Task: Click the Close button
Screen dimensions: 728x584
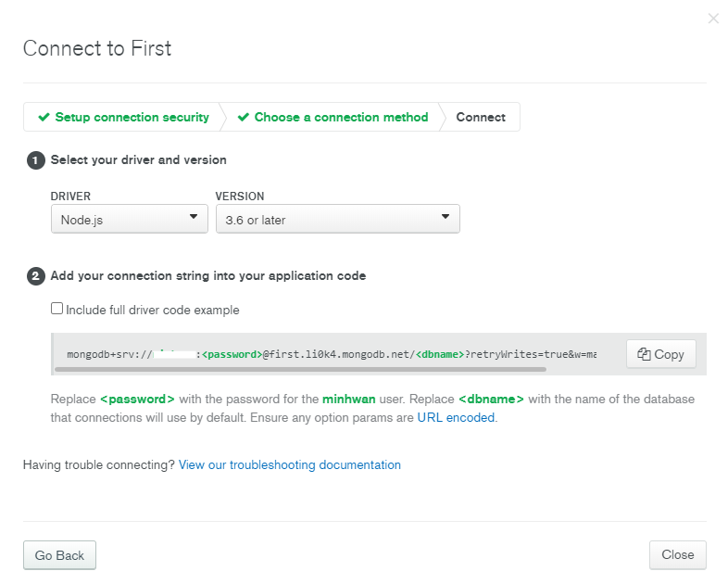Action: [677, 554]
